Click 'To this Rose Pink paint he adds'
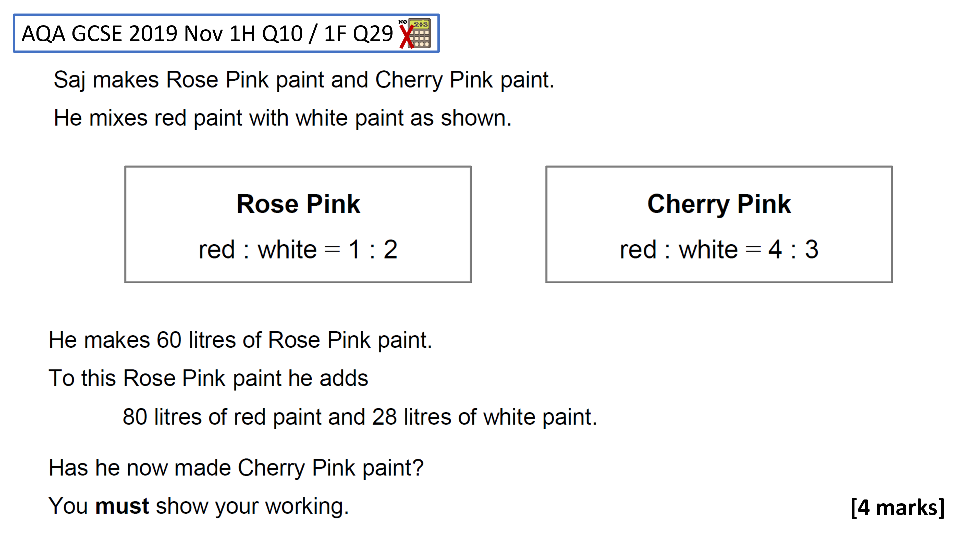The width and height of the screenshot is (980, 551). point(209,378)
